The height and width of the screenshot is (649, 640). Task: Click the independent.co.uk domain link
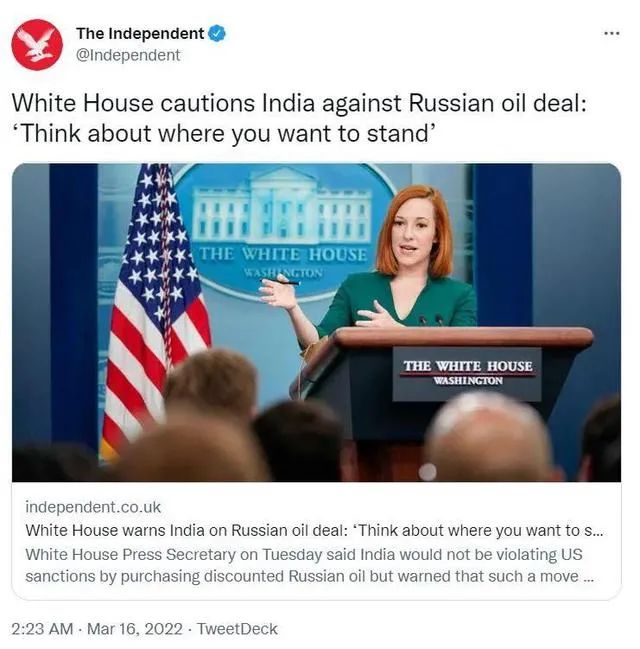(93, 507)
